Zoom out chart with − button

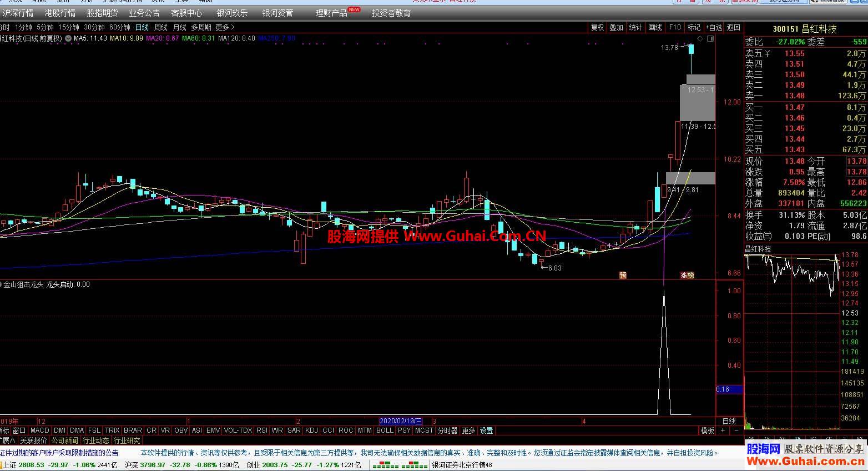(736, 430)
